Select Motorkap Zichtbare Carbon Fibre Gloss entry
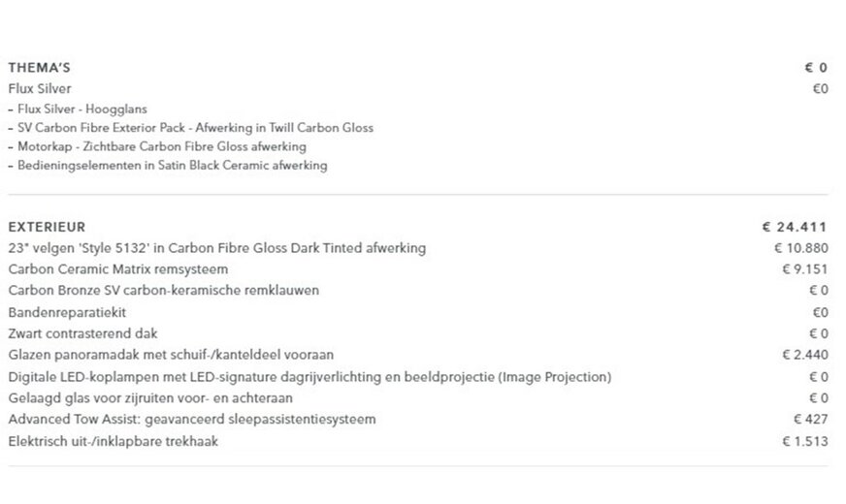Viewport: 846px width, 504px height. [160, 146]
